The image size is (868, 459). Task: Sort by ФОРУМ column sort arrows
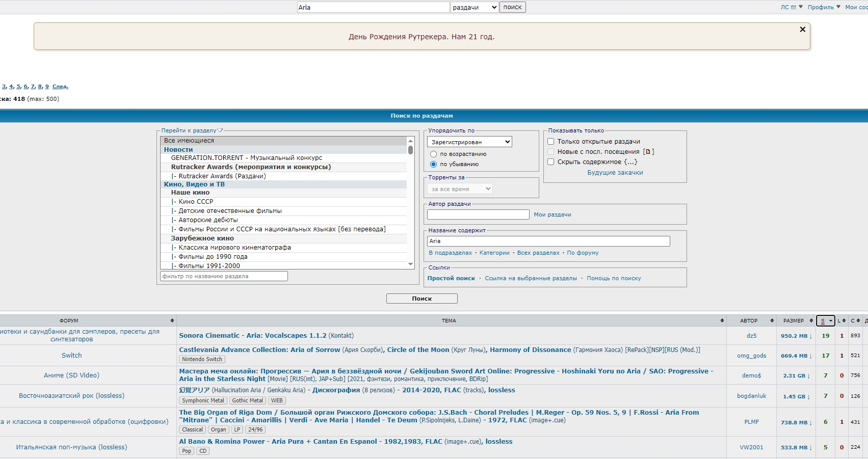[172, 321]
